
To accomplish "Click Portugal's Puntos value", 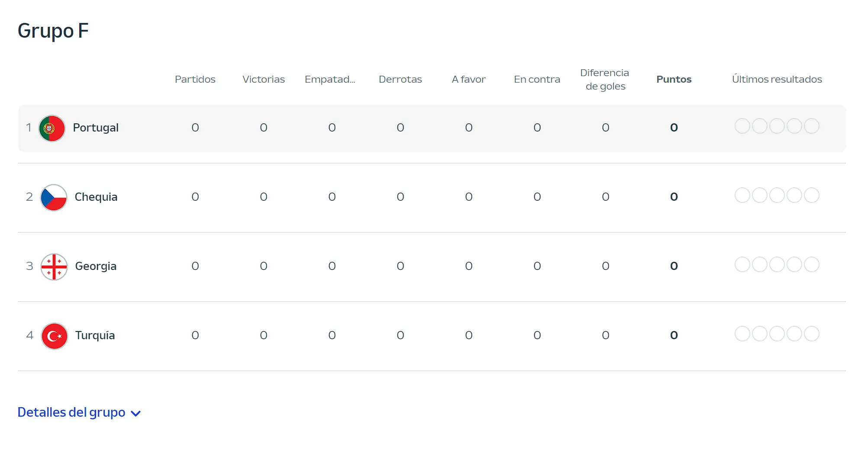I will (x=674, y=128).
